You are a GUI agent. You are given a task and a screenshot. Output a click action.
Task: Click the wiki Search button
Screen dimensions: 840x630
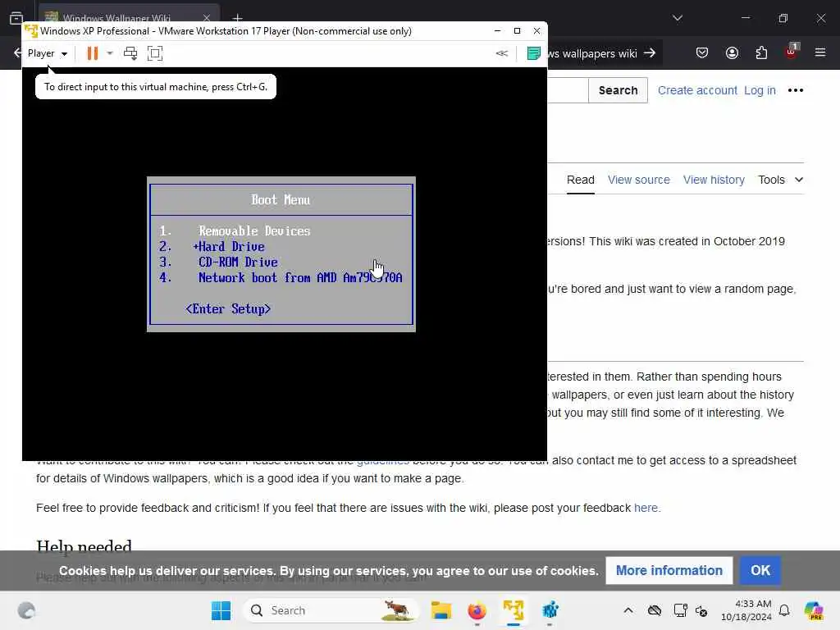[x=619, y=90]
